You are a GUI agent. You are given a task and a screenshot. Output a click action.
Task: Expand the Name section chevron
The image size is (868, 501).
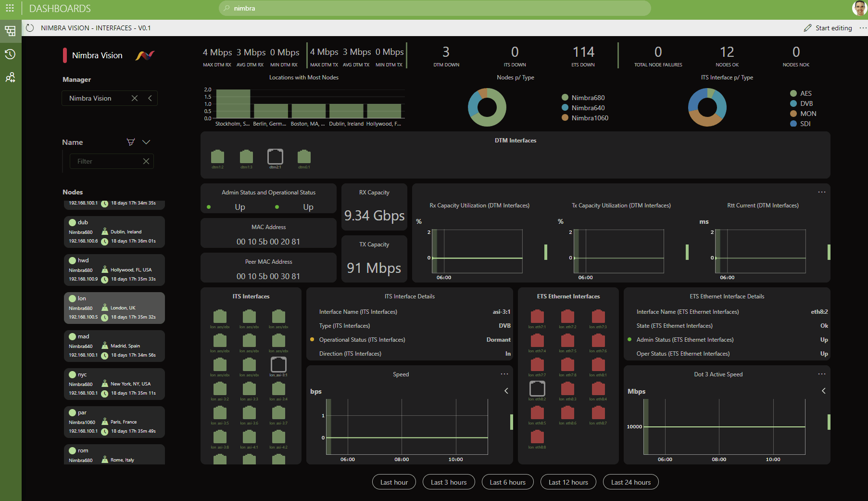click(146, 142)
